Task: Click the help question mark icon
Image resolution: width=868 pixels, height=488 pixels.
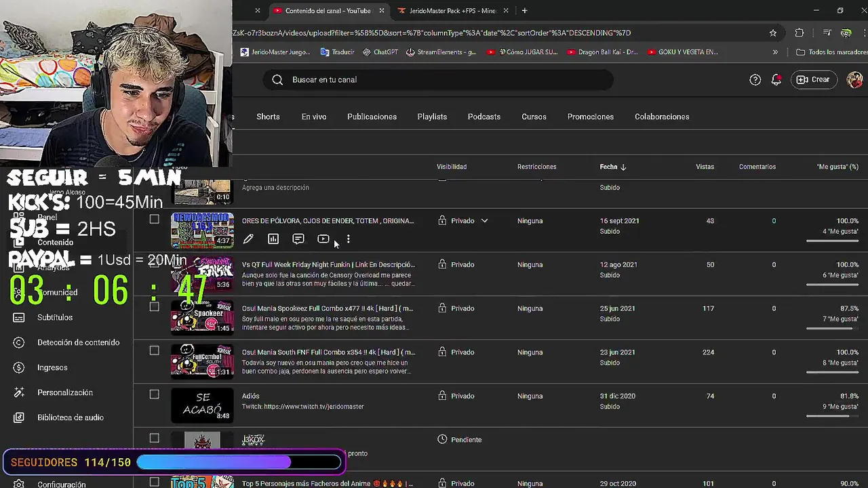Action: point(755,80)
